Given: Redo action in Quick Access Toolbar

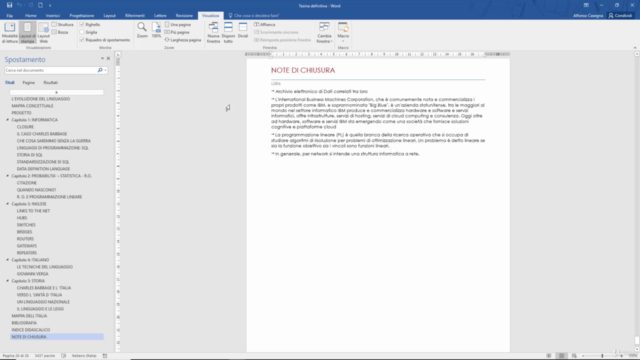Looking at the screenshot, I should coord(31,5).
